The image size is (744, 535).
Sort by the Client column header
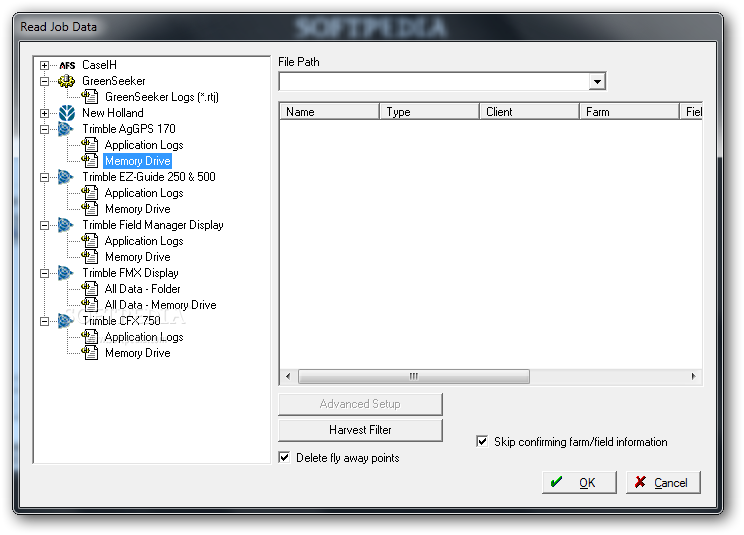pos(530,112)
